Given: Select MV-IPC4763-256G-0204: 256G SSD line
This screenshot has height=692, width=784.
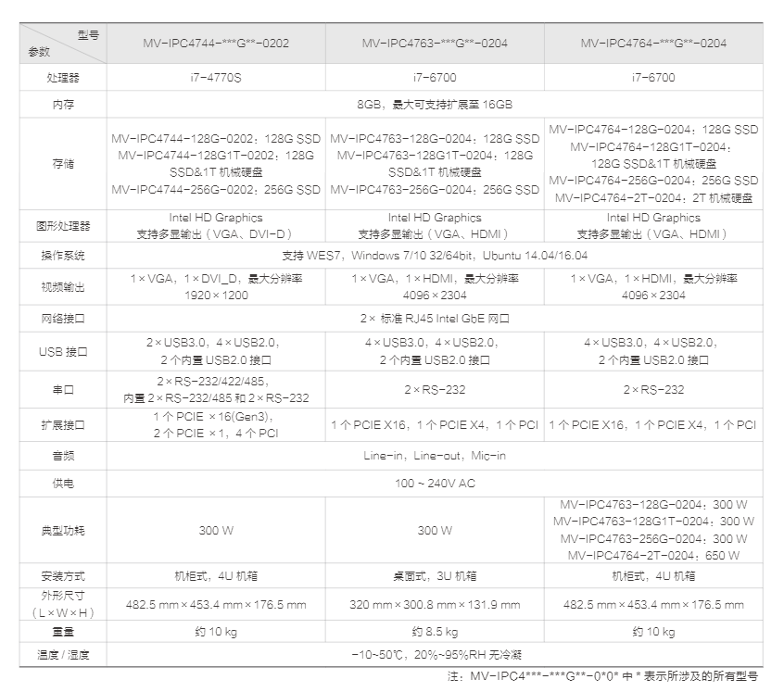Looking at the screenshot, I should [435, 189].
